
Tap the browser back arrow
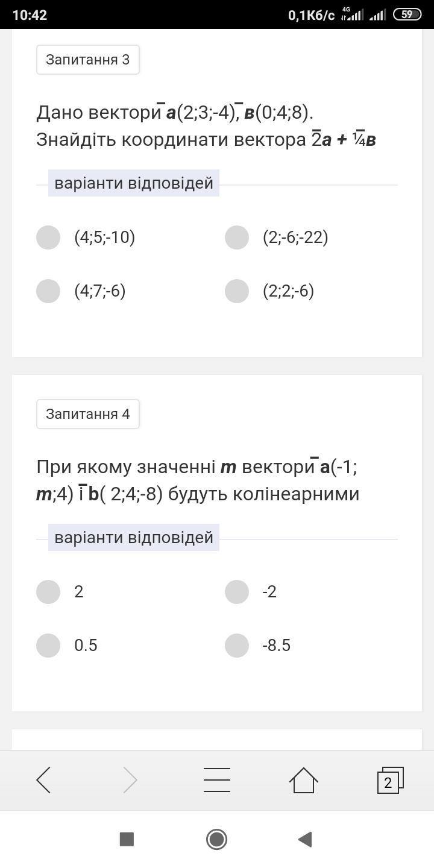tap(43, 780)
